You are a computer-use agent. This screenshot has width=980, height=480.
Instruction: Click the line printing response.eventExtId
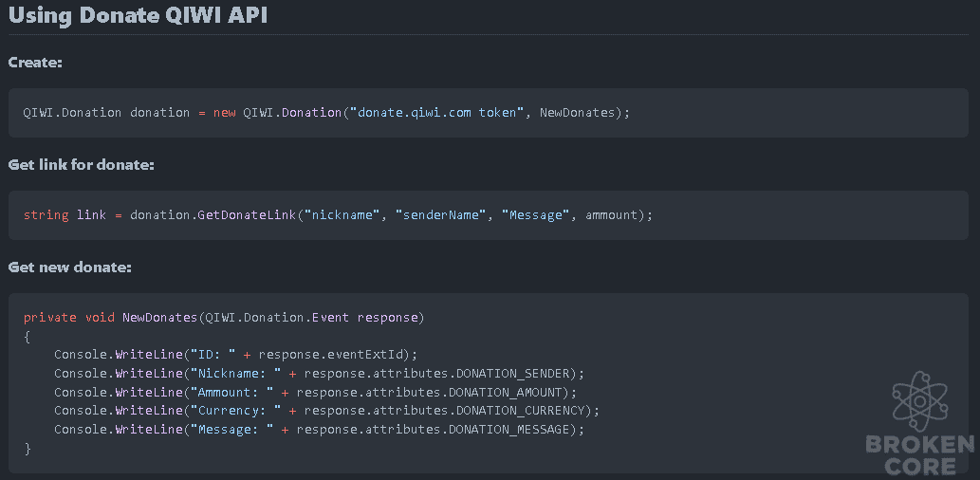[235, 355]
